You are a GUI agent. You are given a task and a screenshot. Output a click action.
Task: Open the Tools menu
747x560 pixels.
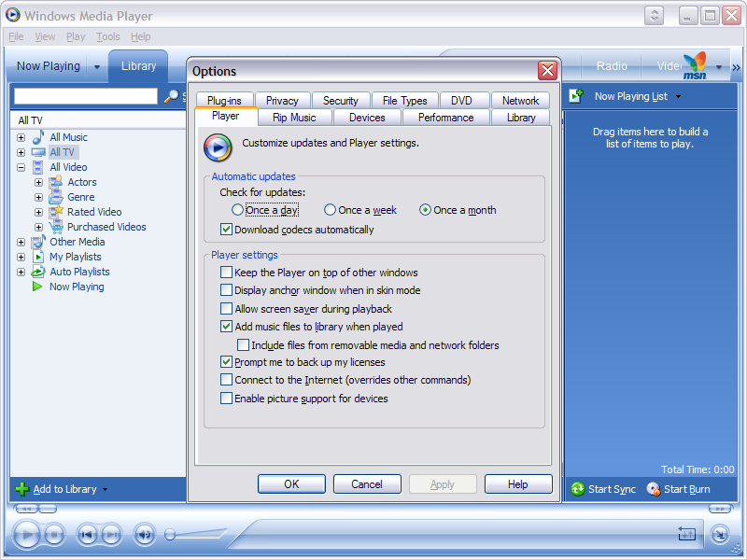point(108,36)
